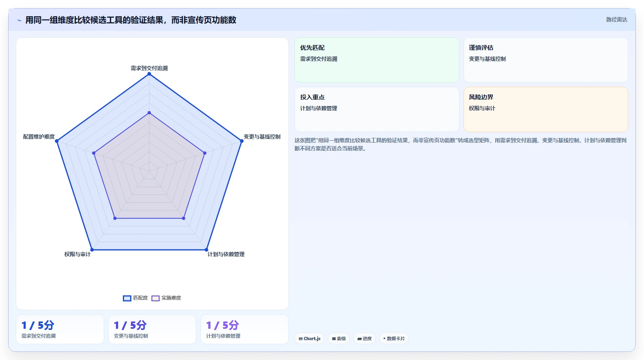Click the 实施难度 legend label
Image resolution: width=644 pixels, height=360 pixels.
tap(171, 298)
